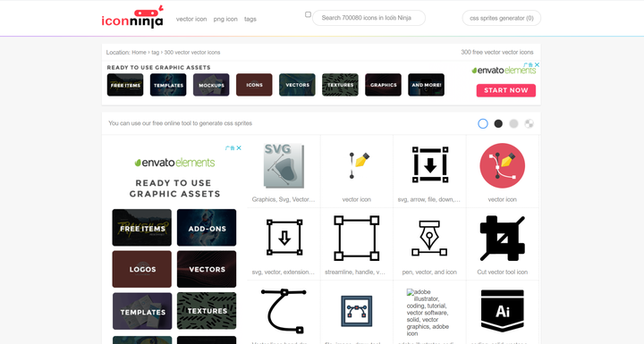Open the iconninja logo home link

[132, 17]
